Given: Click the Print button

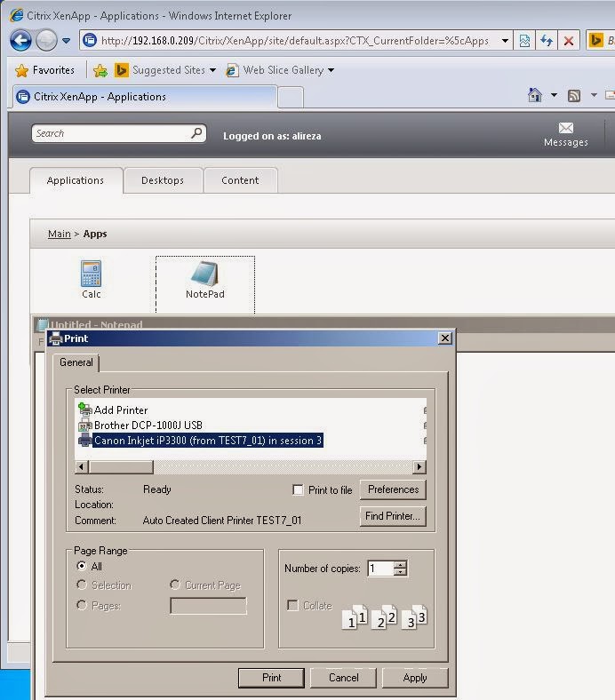Looking at the screenshot, I should [271, 678].
